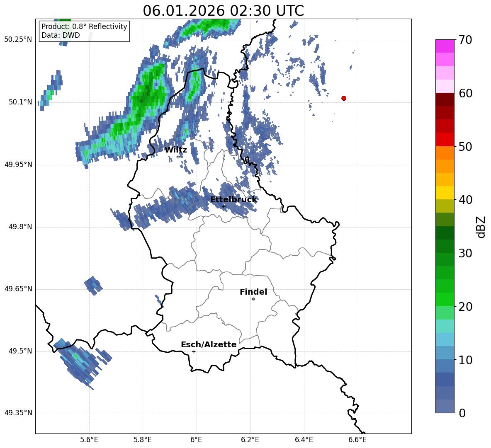This screenshot has height=448, width=491.
Task: Click the 5.6°E longitude label
Action: coord(89,440)
